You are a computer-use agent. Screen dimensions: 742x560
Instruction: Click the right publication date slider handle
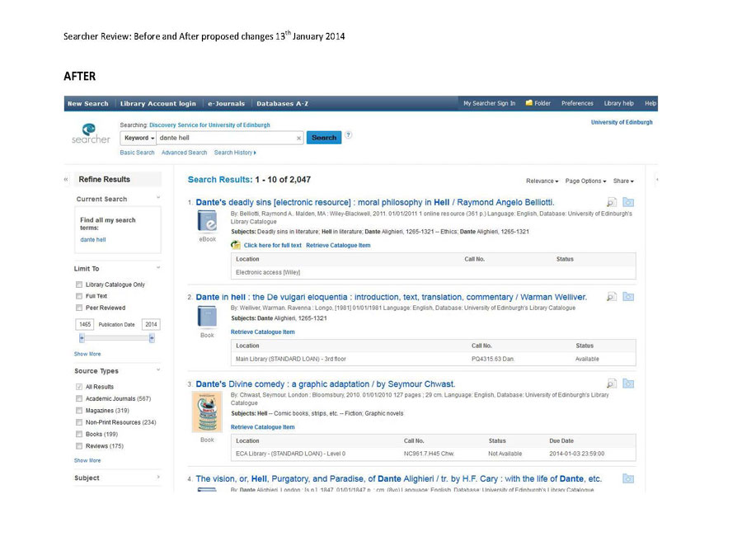pos(152,338)
